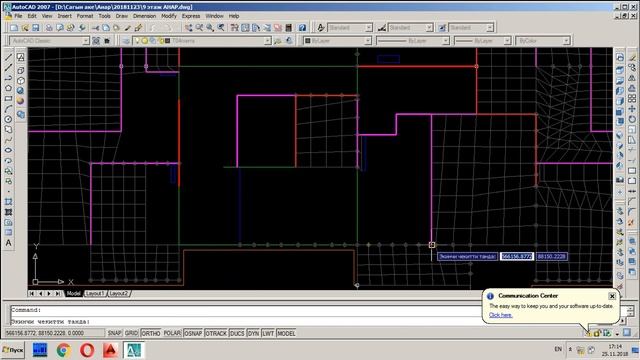This screenshot has width=640, height=360.
Task: Select the Line tool in Draw toolbar
Action: point(9,57)
